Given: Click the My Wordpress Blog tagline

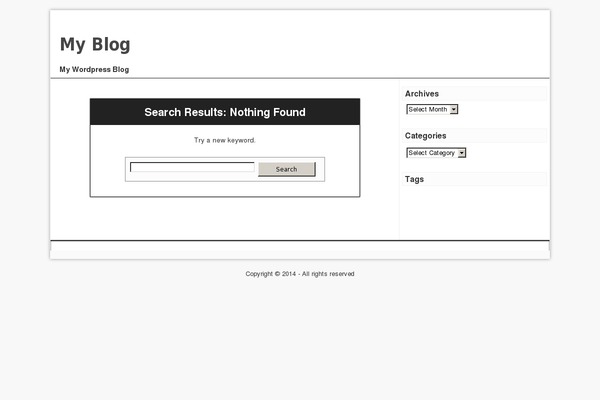Looking at the screenshot, I should click(x=94, y=70).
